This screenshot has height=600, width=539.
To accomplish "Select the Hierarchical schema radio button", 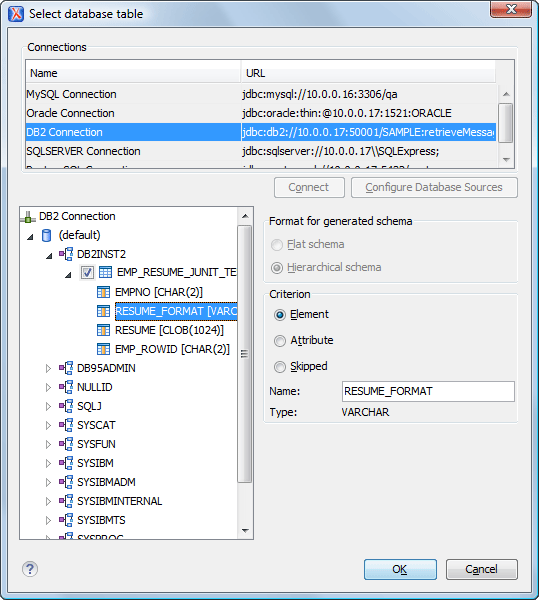I will (277, 267).
